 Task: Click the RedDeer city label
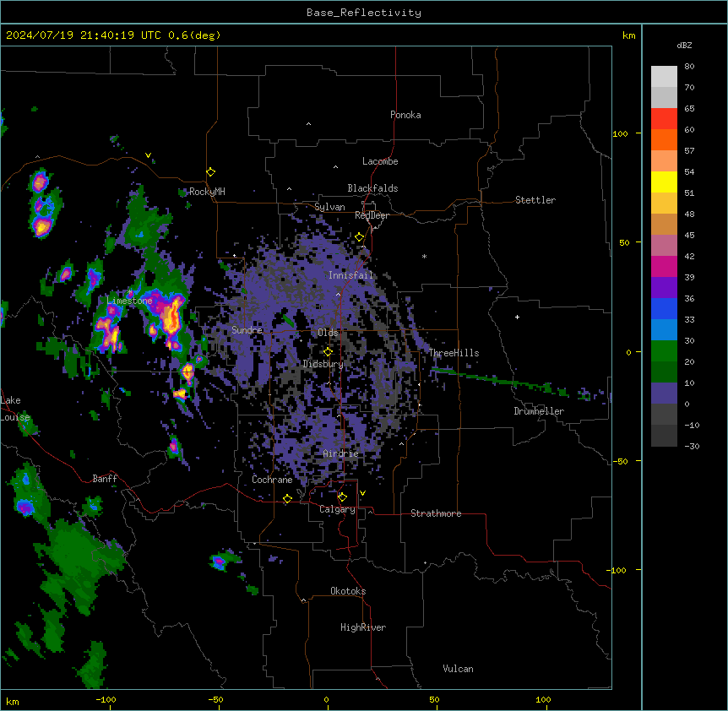coord(372,215)
